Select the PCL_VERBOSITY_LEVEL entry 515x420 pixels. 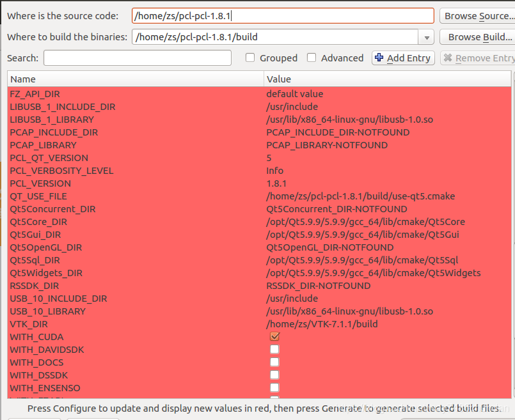(61, 171)
